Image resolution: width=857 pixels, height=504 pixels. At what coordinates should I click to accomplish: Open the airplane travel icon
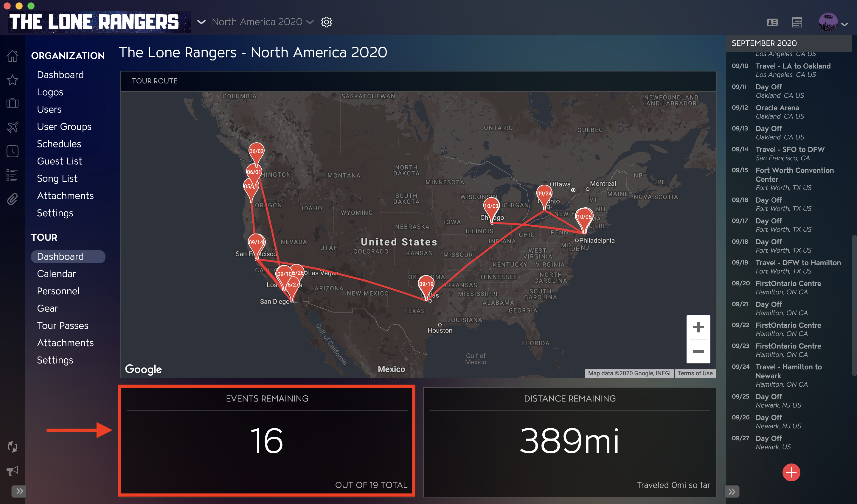[x=13, y=127]
